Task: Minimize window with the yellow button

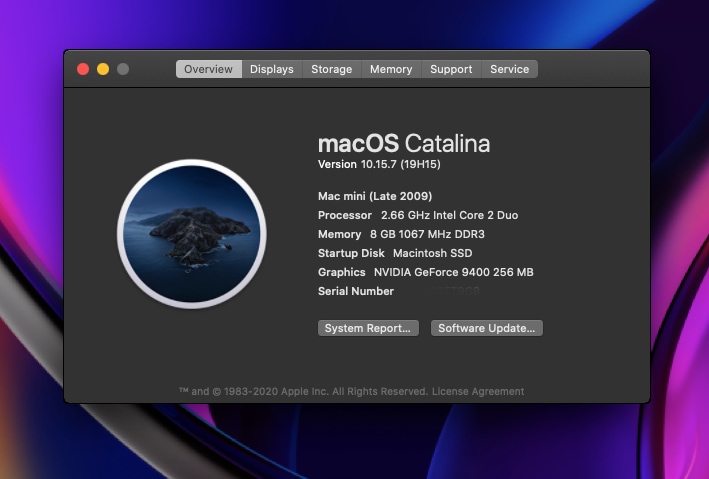Action: click(x=103, y=69)
